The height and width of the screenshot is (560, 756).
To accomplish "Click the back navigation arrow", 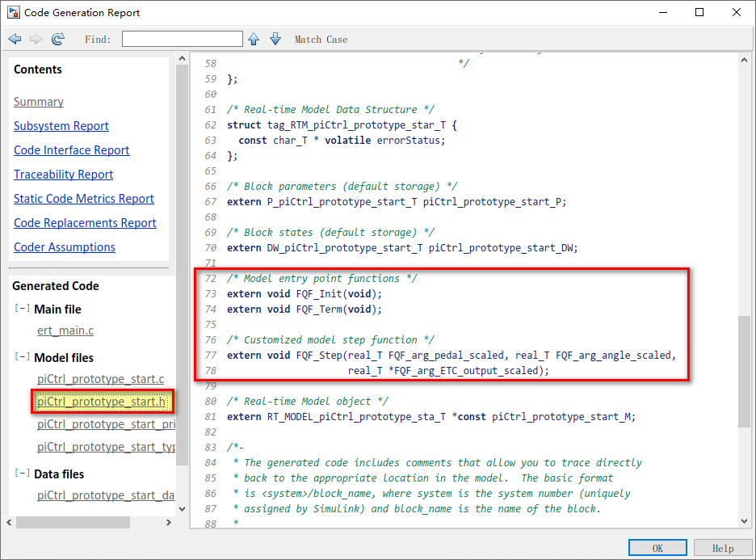I will (x=15, y=39).
